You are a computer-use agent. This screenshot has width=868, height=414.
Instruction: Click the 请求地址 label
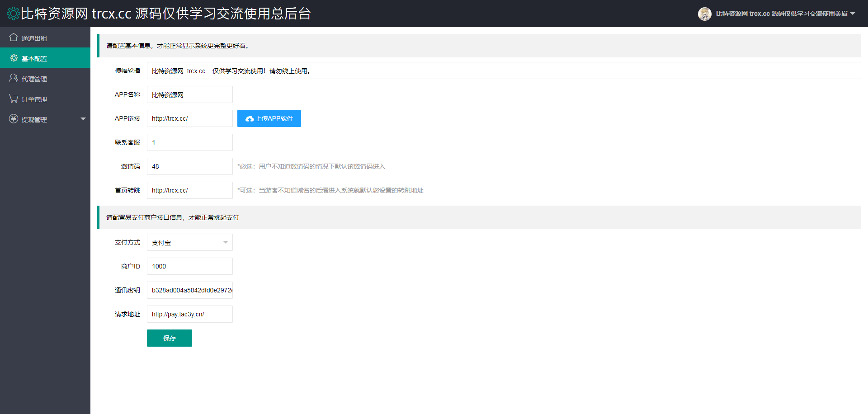[127, 314]
